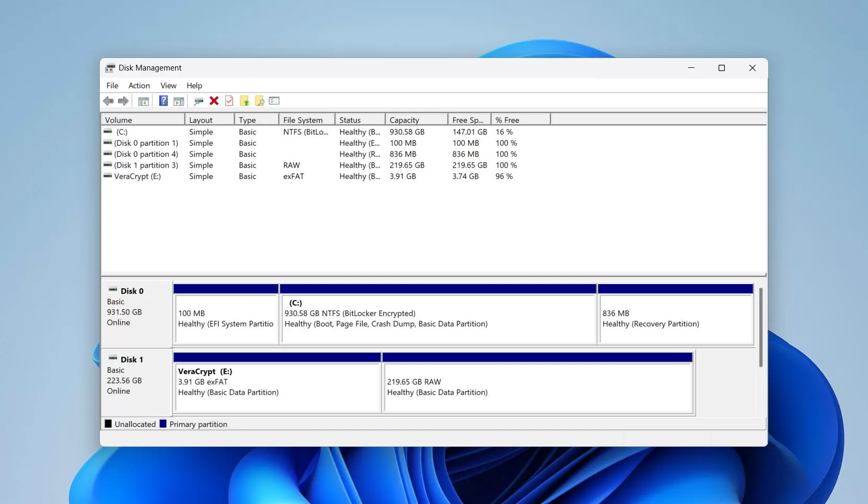Click the 930.58 GB capacity cell
Screen dimensions: 868x504
click(407, 132)
